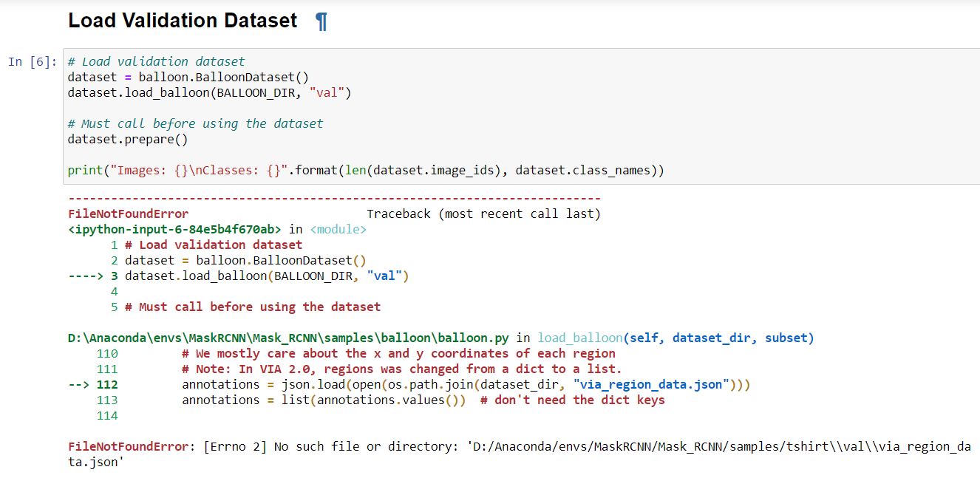
Task: Click the dashed separator above the traceback
Action: (333, 198)
